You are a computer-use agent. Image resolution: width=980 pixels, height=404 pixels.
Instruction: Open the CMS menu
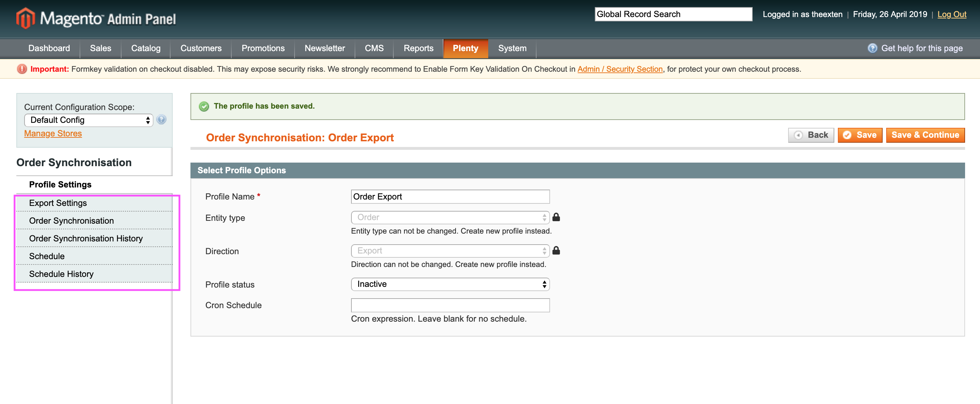[374, 48]
